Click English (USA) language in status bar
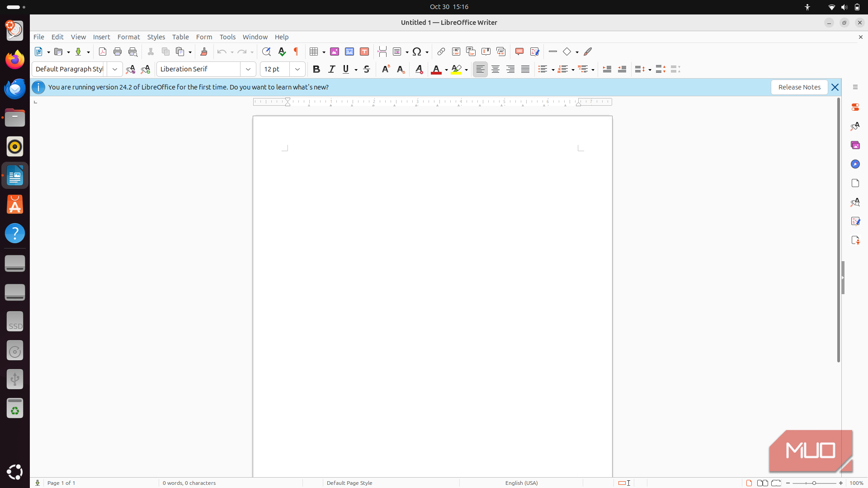 click(x=521, y=483)
